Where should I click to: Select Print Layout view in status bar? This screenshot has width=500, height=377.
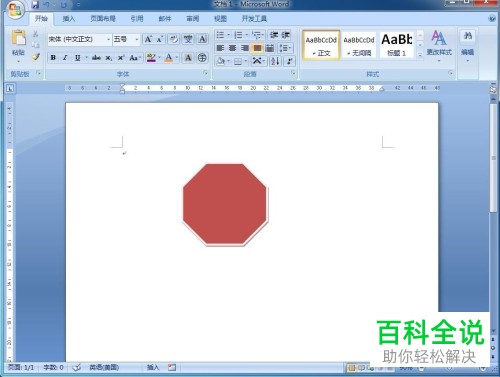point(352,368)
